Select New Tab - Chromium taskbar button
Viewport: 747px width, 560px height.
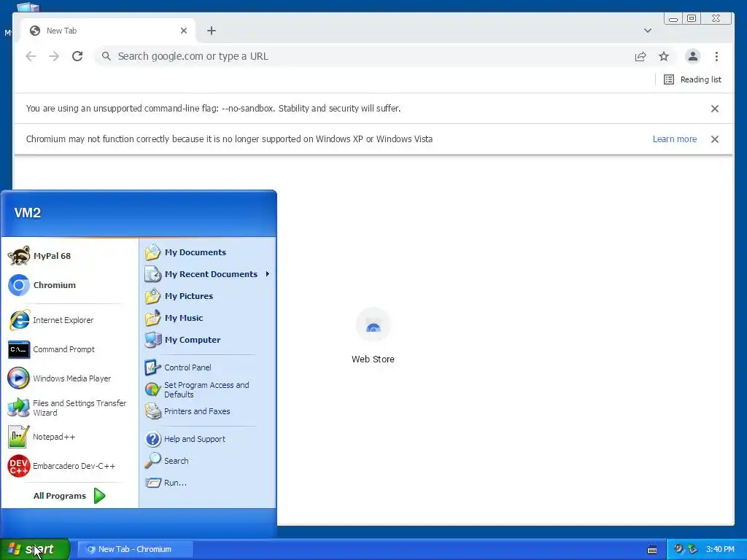click(135, 549)
